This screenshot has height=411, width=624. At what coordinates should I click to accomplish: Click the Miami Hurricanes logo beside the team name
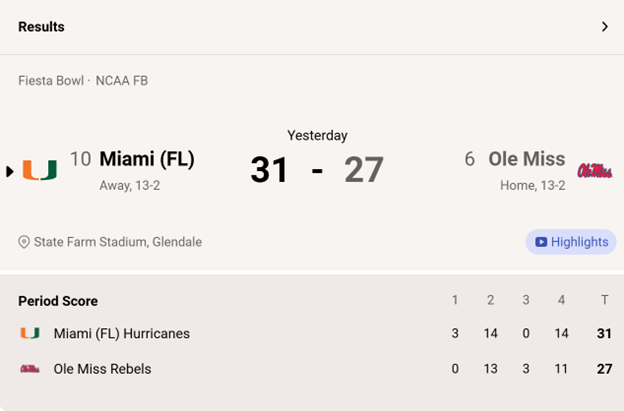(x=40, y=170)
